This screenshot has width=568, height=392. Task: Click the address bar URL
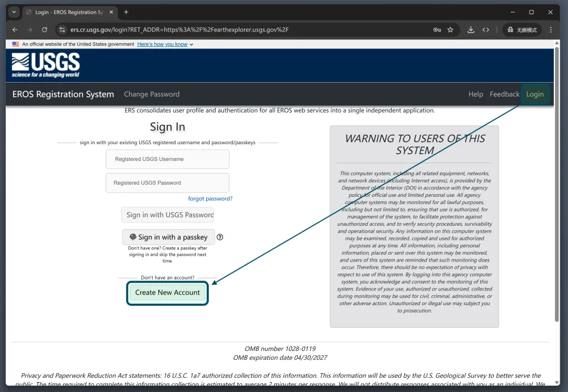click(179, 29)
